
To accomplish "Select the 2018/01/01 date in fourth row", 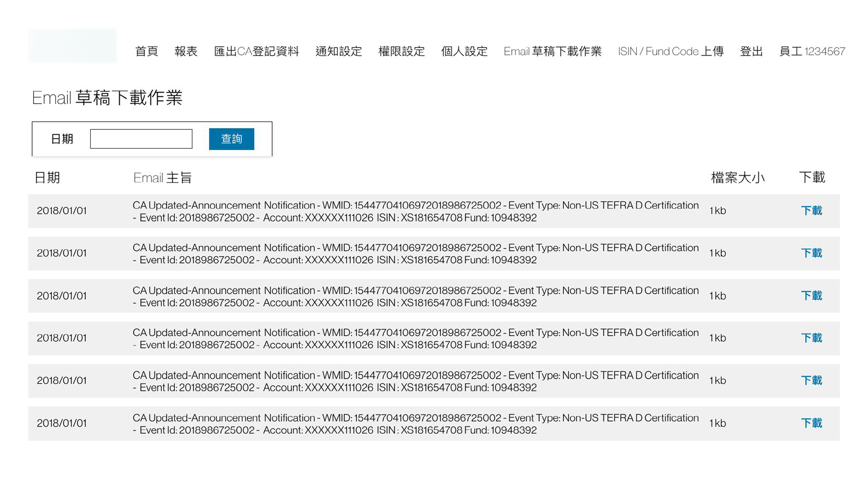I will (x=62, y=338).
